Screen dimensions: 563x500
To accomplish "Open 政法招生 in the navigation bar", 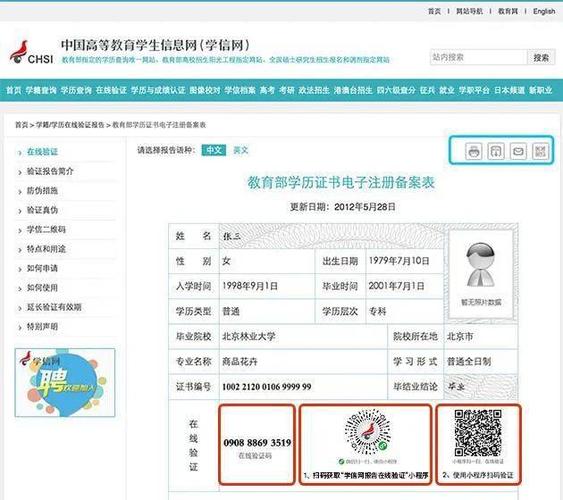I will tap(314, 90).
